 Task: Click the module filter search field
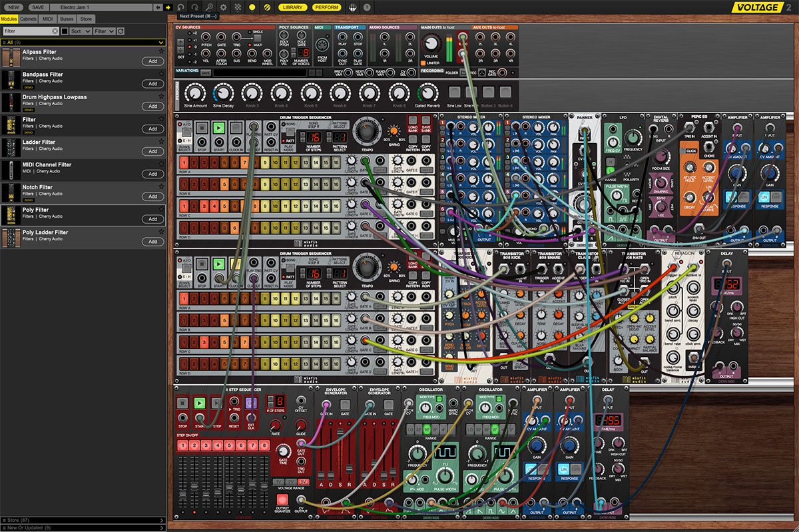coord(28,31)
